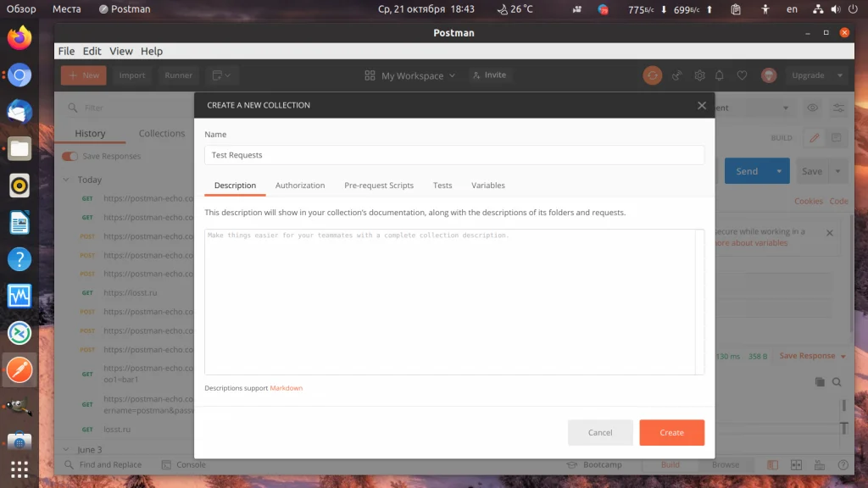Screen dimensions: 868x488
Task: Collapse the Today history group
Action: point(66,180)
